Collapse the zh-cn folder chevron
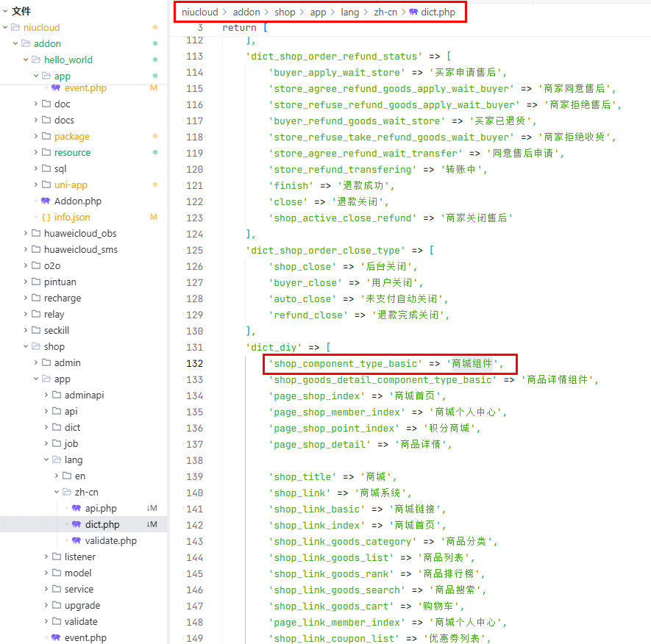The width and height of the screenshot is (651, 644). pos(56,492)
